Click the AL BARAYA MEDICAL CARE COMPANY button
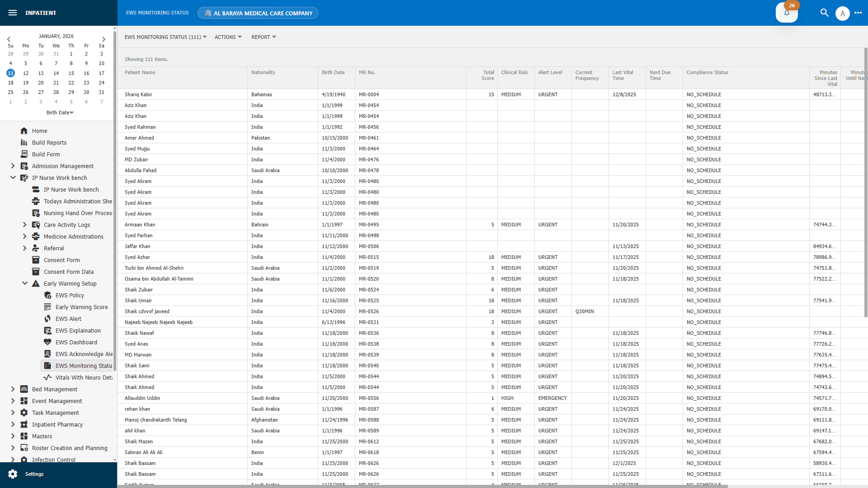868x488 pixels. click(258, 13)
